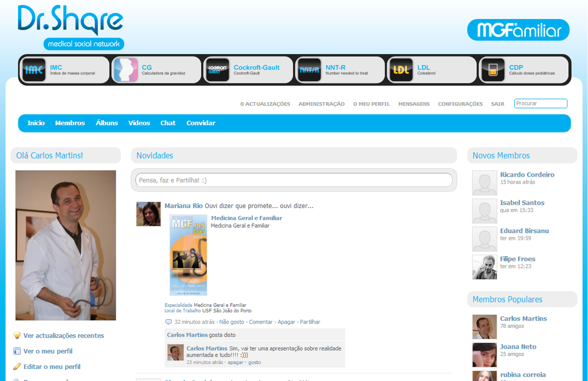The width and height of the screenshot is (588, 381).
Task: Click the comment bubble icon under Mariana's post
Action: coord(168,322)
